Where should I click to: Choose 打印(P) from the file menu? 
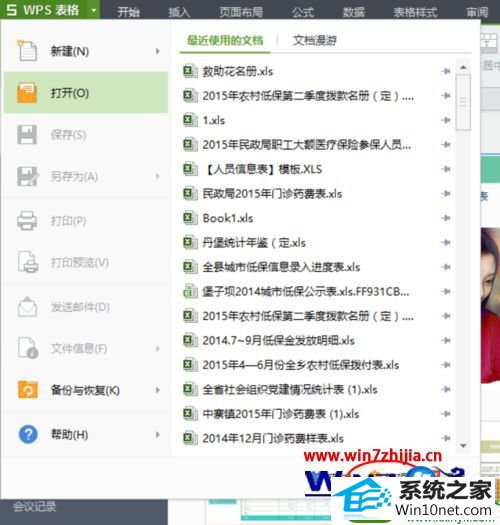click(x=86, y=221)
